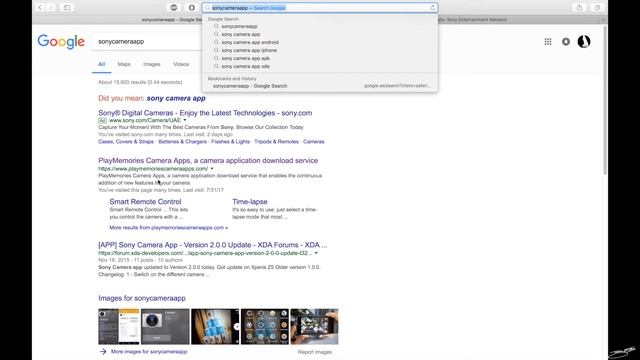Open Cases, Covers & Straps sitelink
The width and height of the screenshot is (640, 360).
click(126, 142)
